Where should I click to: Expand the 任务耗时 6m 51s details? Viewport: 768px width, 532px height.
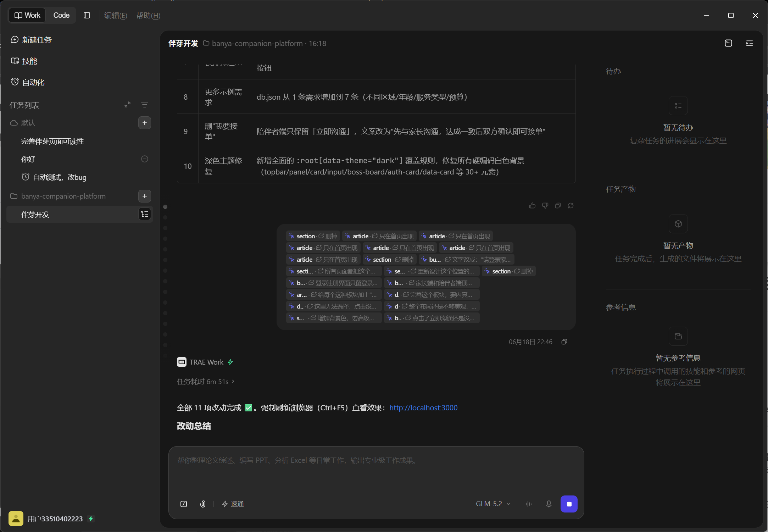pos(206,382)
